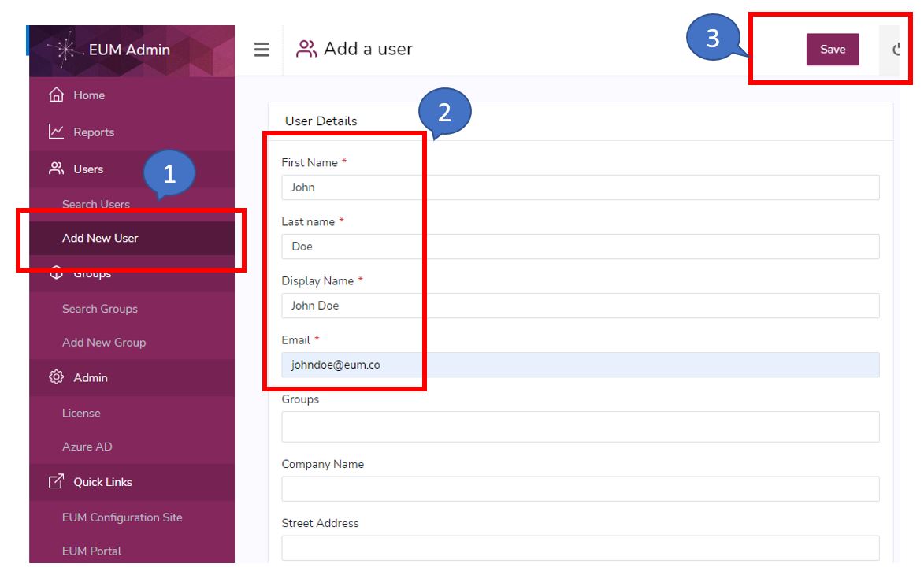Open the Search Users page

[95, 204]
